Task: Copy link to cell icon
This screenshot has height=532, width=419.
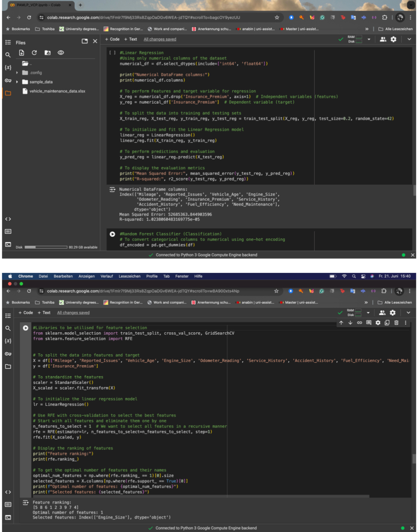Action: pyautogui.click(x=360, y=323)
